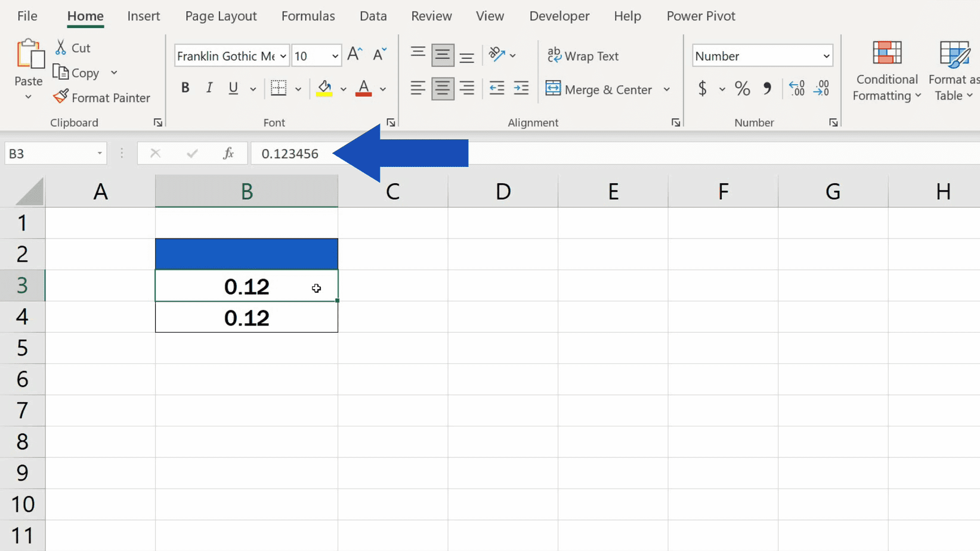Screen dimensions: 980x551
Task: Open the fill color dropdown arrow
Action: click(344, 89)
